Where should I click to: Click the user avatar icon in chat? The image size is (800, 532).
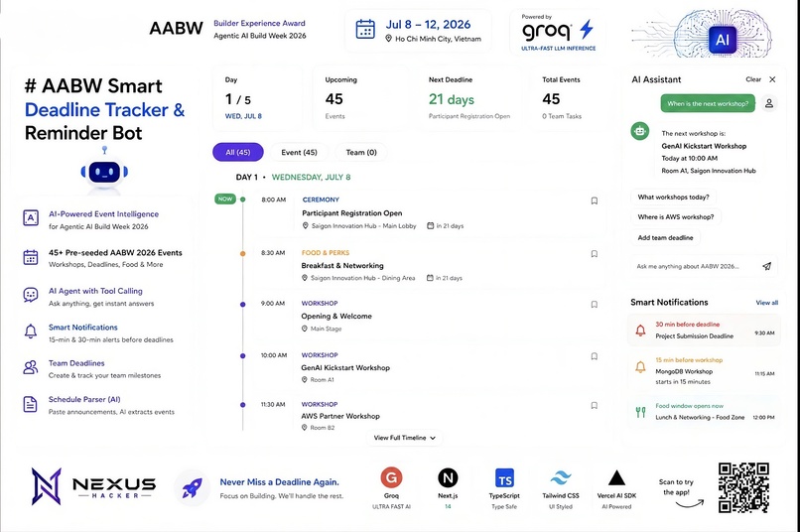pyautogui.click(x=769, y=103)
